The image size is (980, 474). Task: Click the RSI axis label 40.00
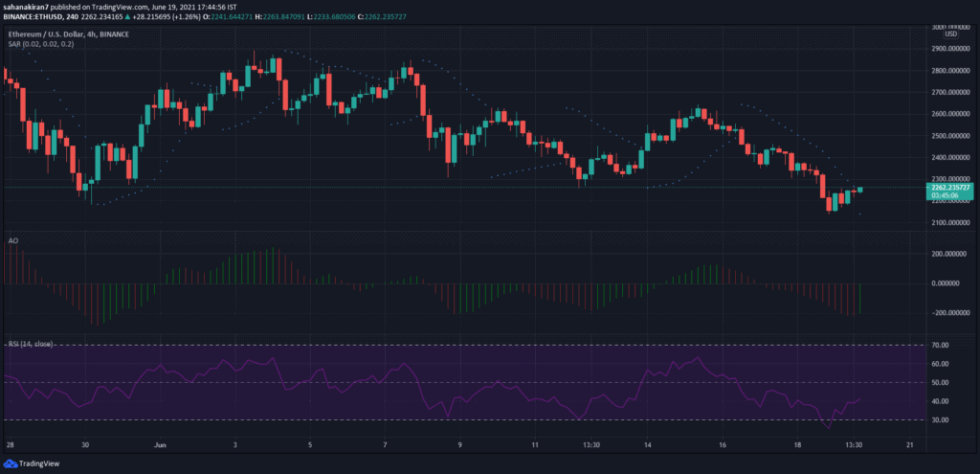point(940,401)
